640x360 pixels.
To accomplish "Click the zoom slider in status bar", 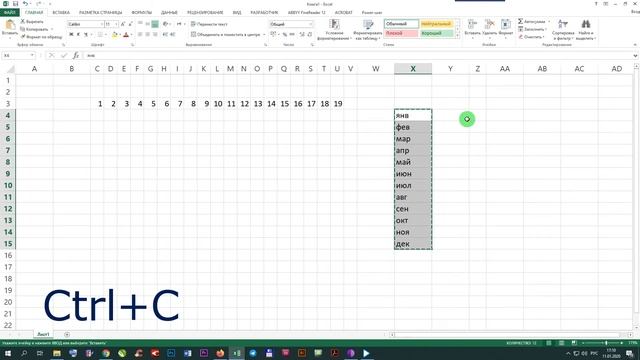I will (606, 343).
